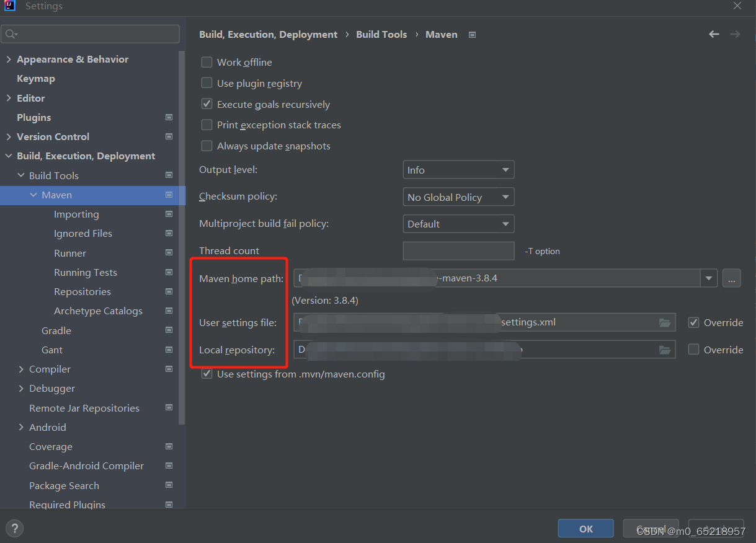Screen dimensions: 756x543
Task: Open Required Plugins settings
Action: coord(67,505)
